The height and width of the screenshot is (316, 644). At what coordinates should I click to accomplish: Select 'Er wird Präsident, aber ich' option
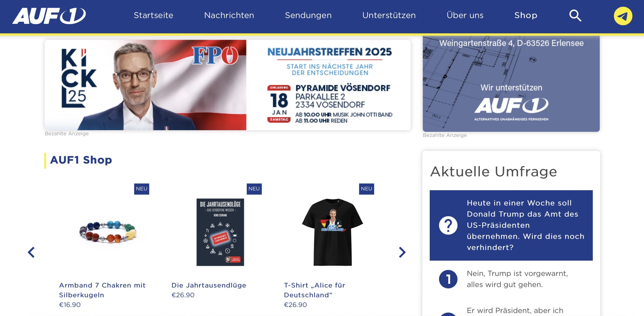pos(515,310)
